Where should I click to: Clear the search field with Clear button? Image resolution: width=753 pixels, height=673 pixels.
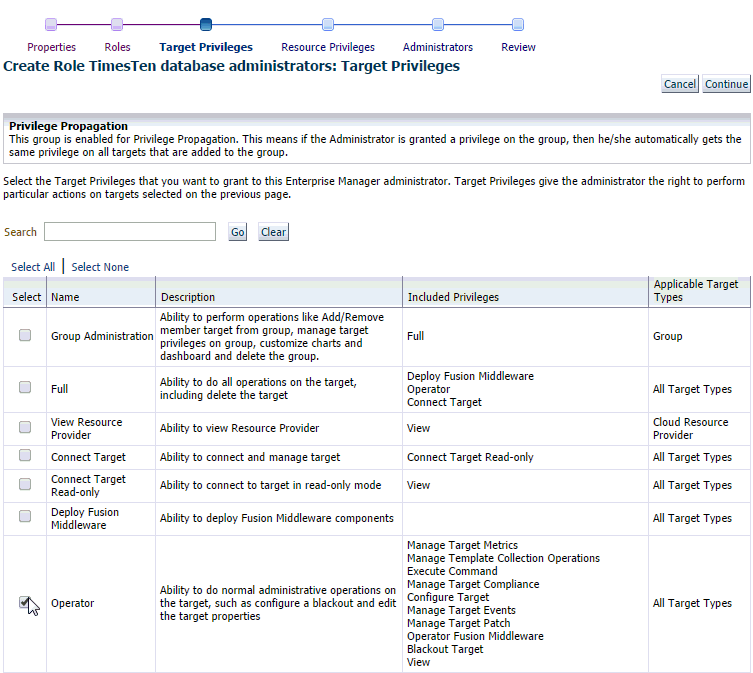click(273, 232)
